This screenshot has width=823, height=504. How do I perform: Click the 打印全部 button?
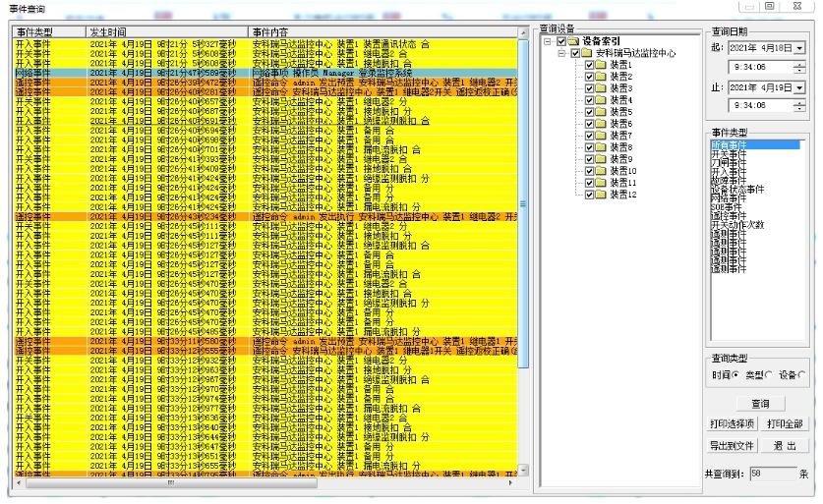pyautogui.click(x=785, y=423)
